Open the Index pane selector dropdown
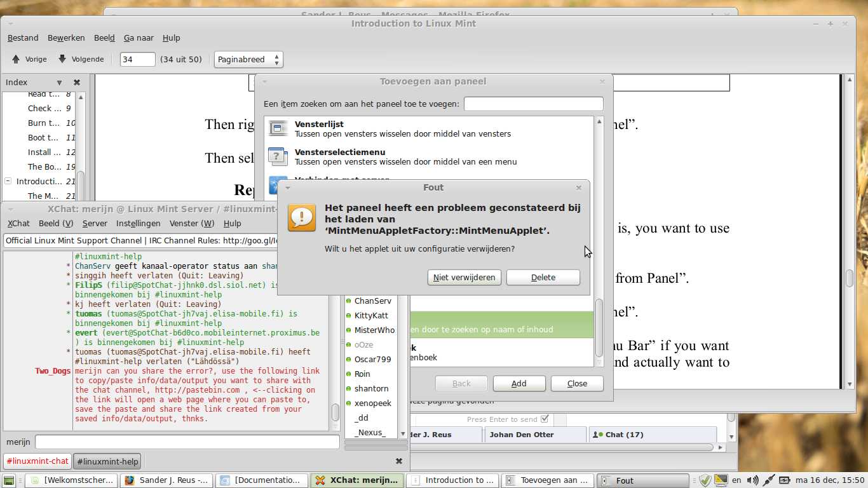 (59, 83)
